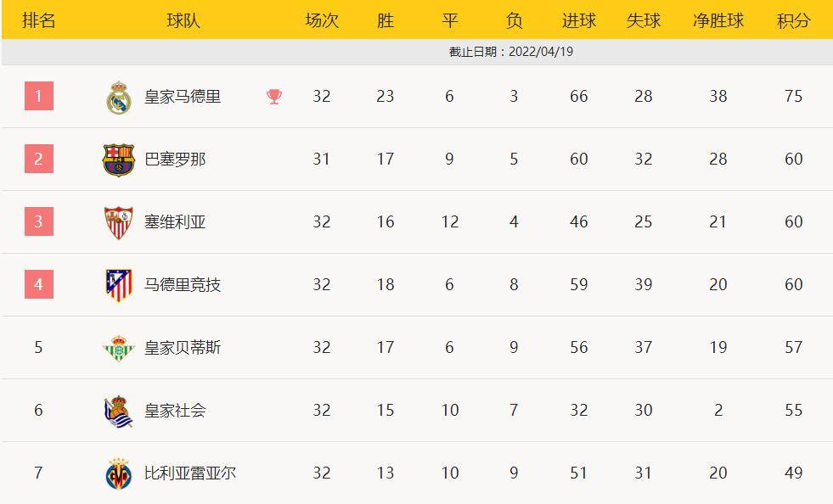Click the Real Sociedad club crest
This screenshot has width=833, height=504.
pyautogui.click(x=118, y=411)
